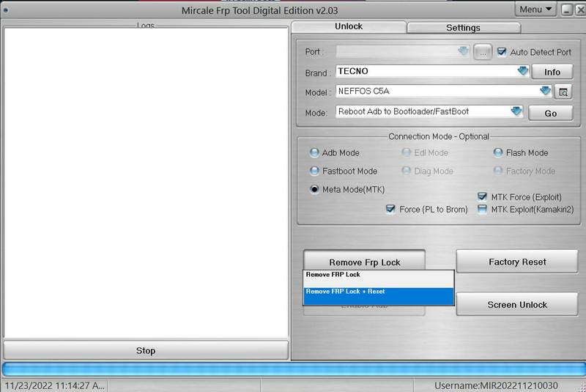Image resolution: width=586 pixels, height=392 pixels.
Task: Switch to the Unlock tab
Action: point(349,26)
